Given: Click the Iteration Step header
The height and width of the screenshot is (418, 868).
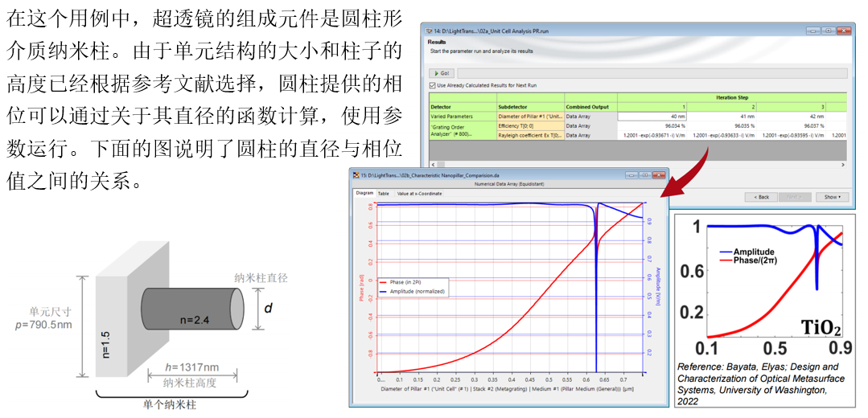Looking at the screenshot, I should (732, 96).
